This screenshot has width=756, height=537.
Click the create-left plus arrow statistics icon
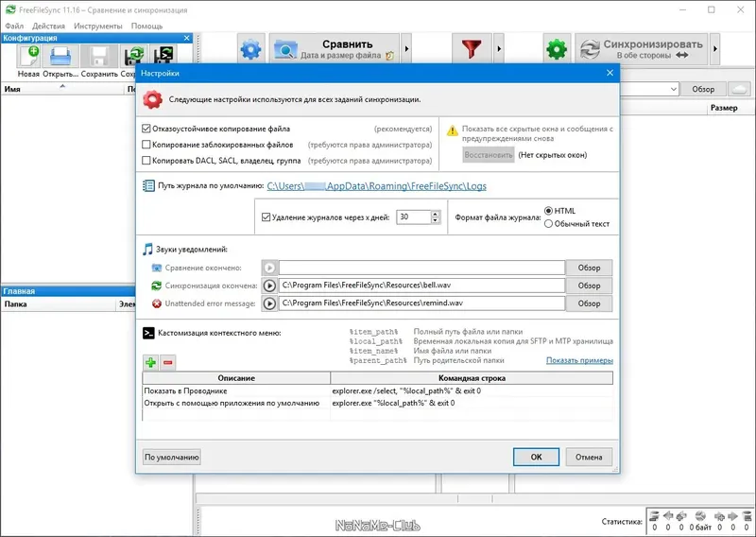coord(681,516)
